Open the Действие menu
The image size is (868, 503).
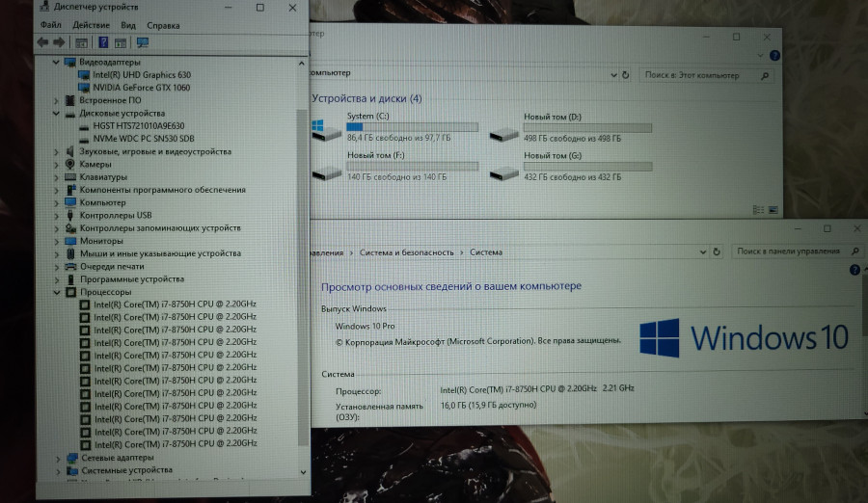91,25
